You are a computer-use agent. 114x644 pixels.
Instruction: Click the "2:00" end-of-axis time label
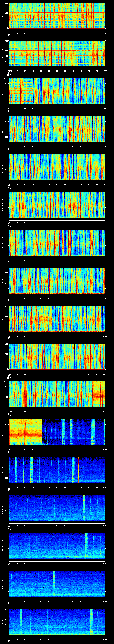tap(105, 33)
